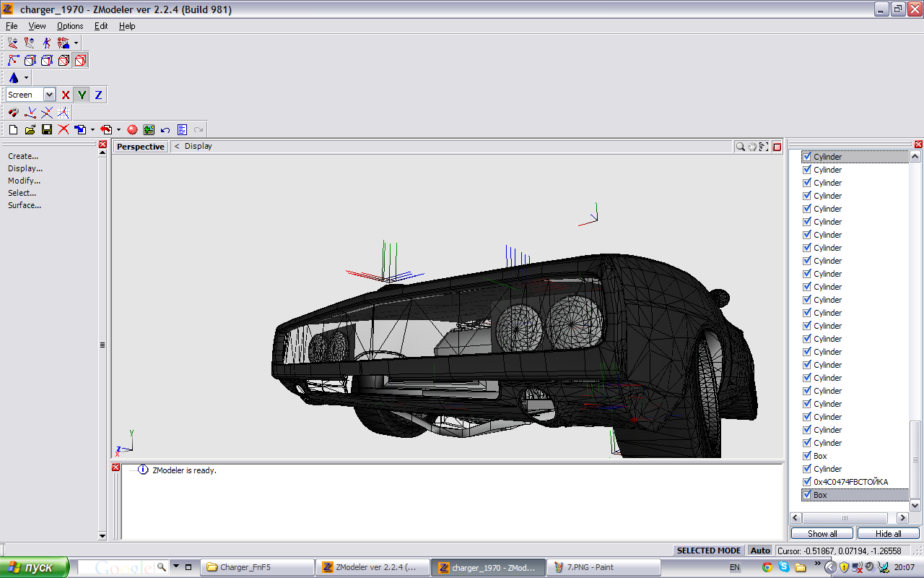Toggle the Y axis constraint button
The height and width of the screenshot is (578, 924).
coord(82,95)
